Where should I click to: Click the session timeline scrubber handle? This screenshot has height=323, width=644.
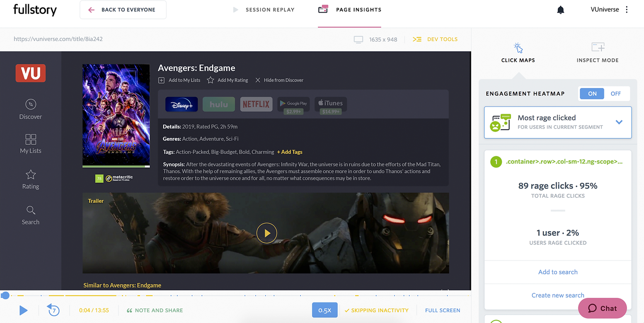pyautogui.click(x=5, y=295)
